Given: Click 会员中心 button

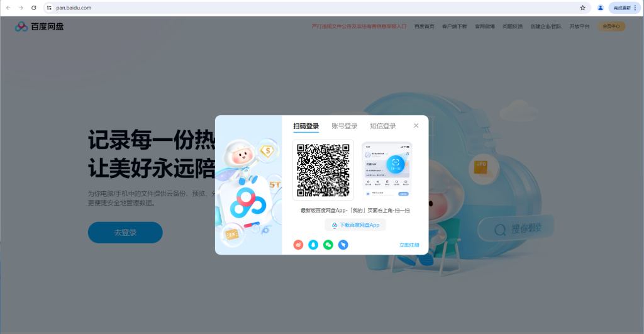Looking at the screenshot, I should 611,26.
